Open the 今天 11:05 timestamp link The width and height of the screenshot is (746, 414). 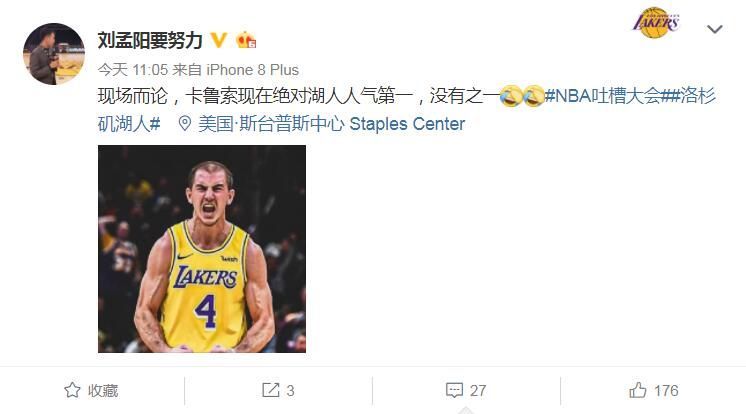click(x=133, y=70)
